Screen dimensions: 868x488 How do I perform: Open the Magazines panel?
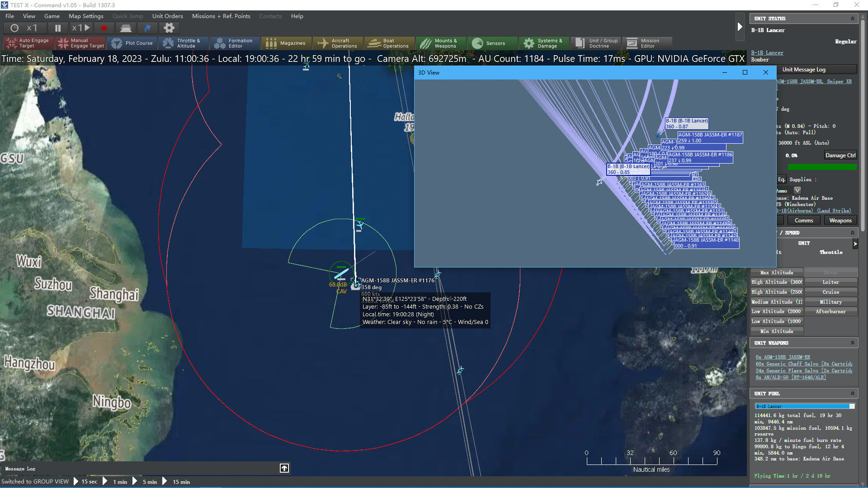point(286,43)
